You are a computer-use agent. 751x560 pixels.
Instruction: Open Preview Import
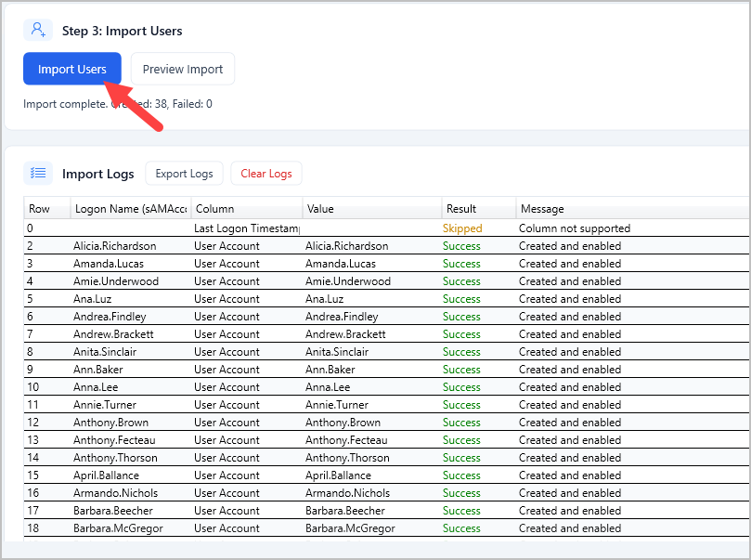coord(183,69)
